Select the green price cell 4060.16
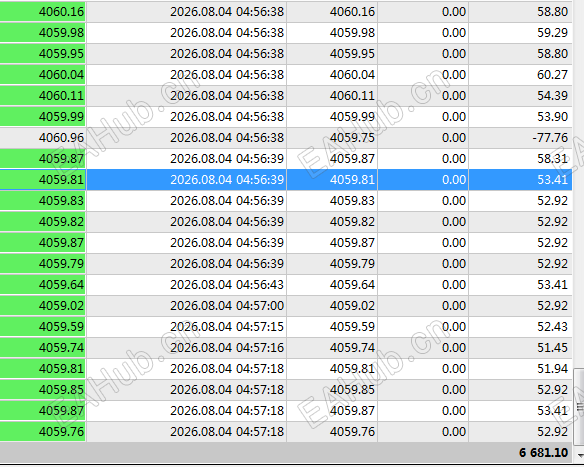This screenshot has height=467, width=584. [42, 12]
